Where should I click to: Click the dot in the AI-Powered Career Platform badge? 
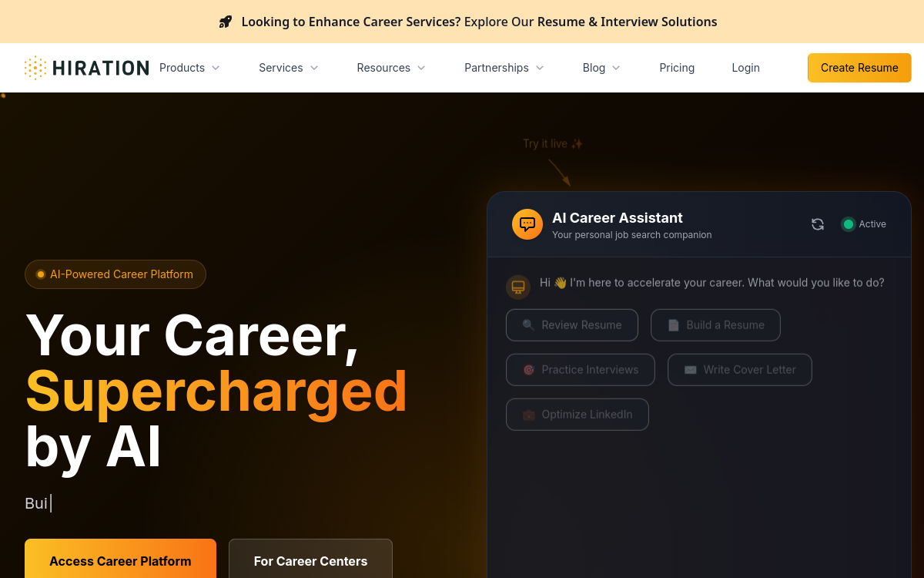pyautogui.click(x=41, y=274)
